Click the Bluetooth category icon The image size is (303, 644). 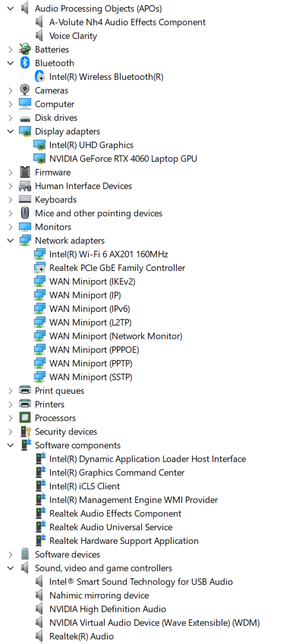click(x=25, y=63)
